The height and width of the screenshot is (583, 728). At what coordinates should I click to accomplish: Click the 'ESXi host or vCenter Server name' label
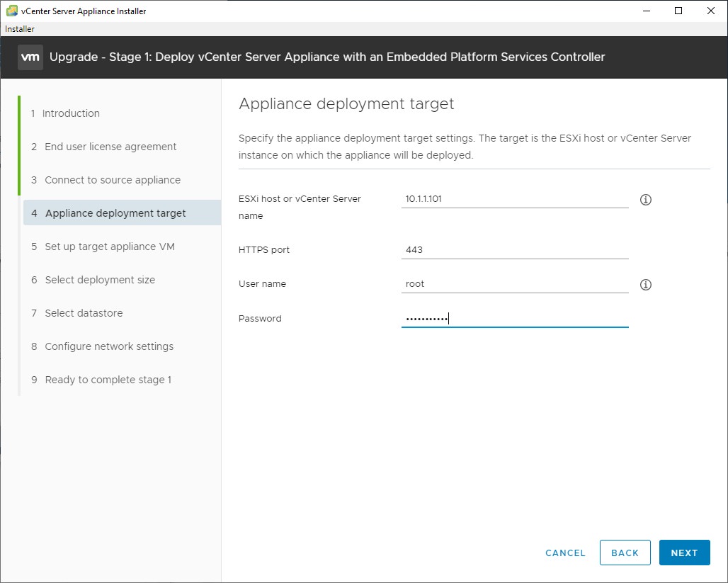[x=300, y=207]
